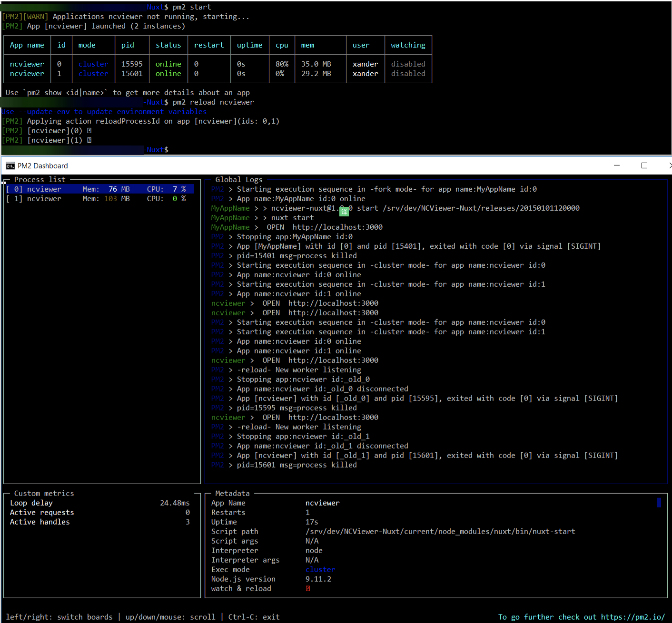This screenshot has height=623, width=672.
Task: Click the green translate overlay icon in logs
Action: (344, 211)
